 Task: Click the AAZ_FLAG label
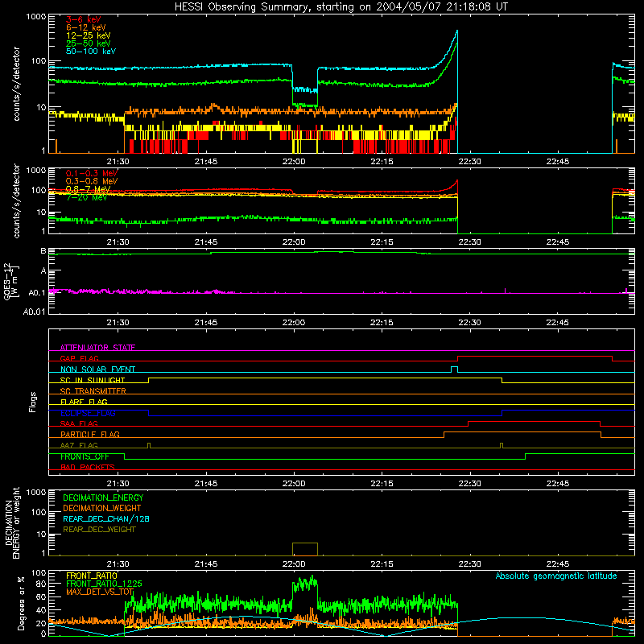(79, 445)
